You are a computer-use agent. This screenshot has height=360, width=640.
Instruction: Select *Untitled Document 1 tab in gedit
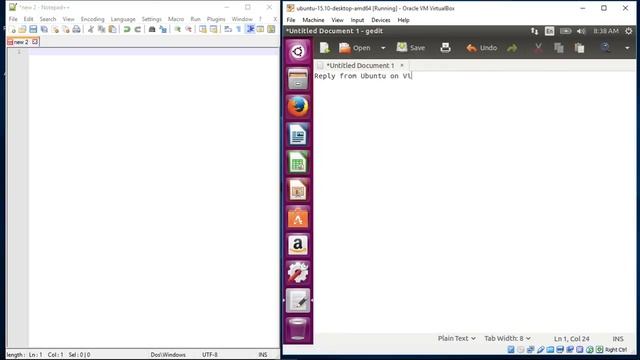(x=360, y=65)
